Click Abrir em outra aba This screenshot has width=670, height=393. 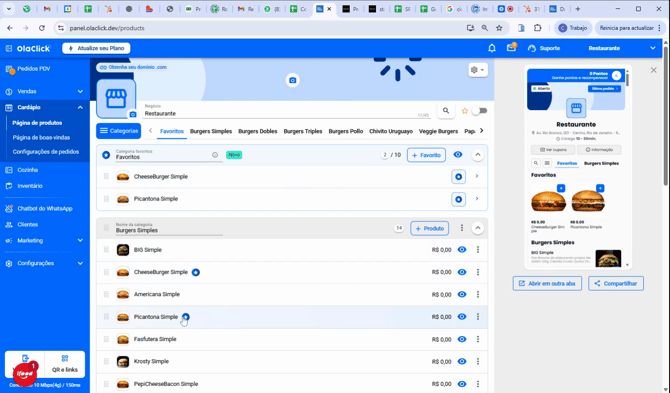547,283
